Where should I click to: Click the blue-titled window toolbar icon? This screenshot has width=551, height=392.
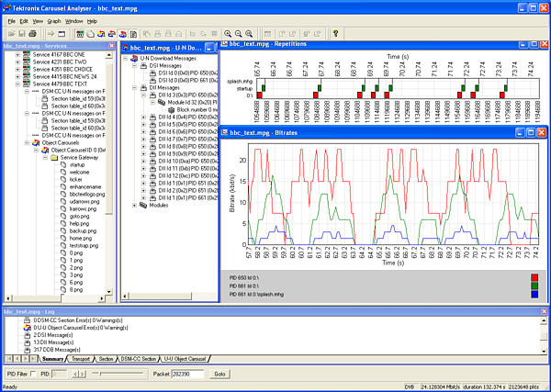pos(62,34)
